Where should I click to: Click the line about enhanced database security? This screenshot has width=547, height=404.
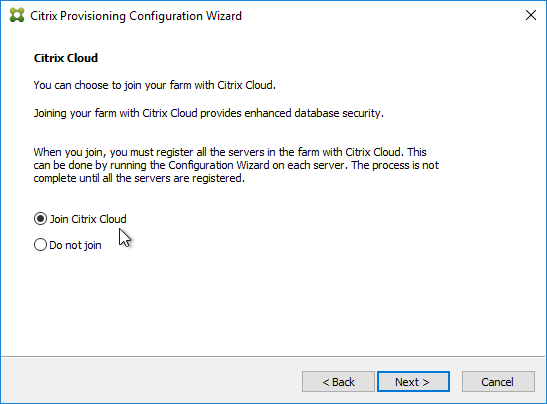click(x=209, y=113)
